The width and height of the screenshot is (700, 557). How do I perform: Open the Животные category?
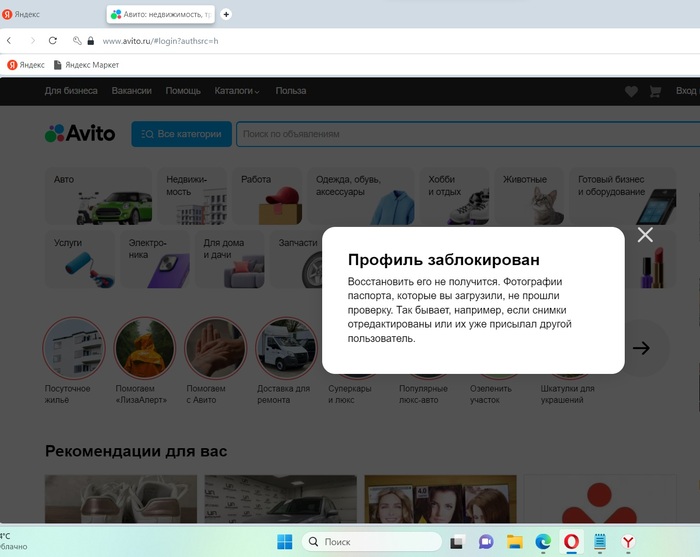click(x=529, y=196)
